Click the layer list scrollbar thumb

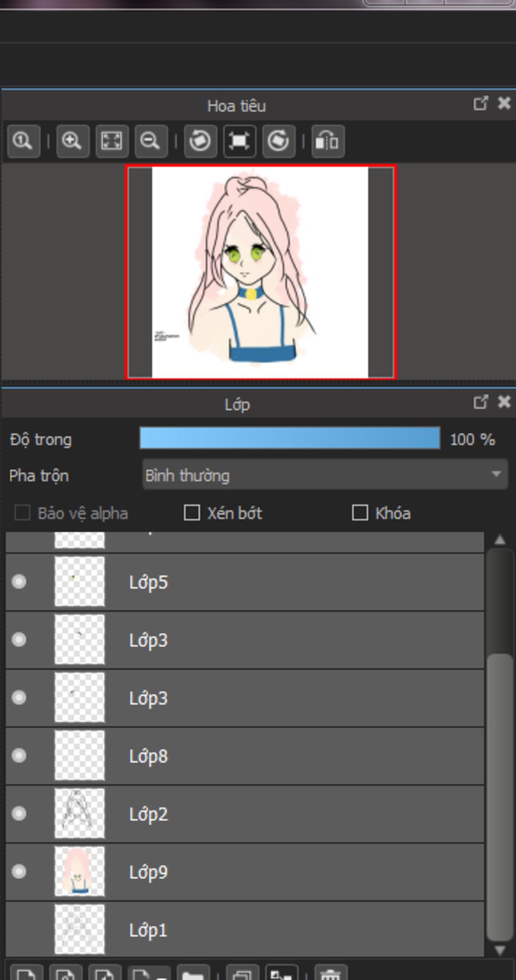[500, 798]
